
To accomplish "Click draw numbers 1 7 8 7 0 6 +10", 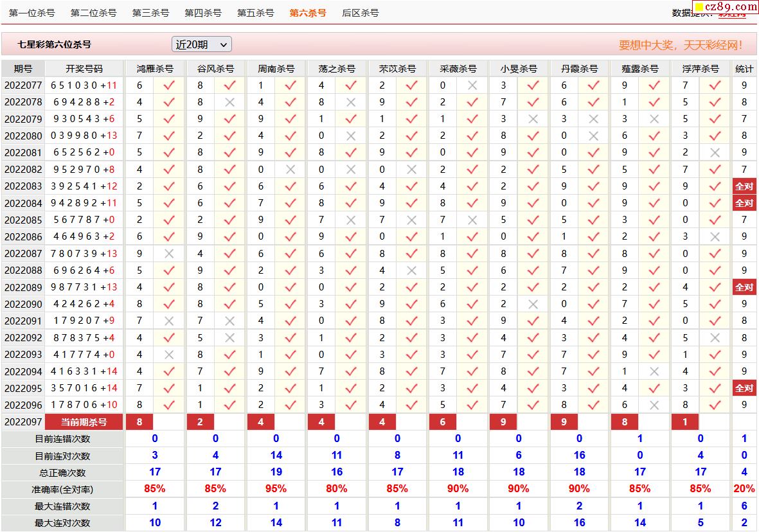I will point(84,405).
